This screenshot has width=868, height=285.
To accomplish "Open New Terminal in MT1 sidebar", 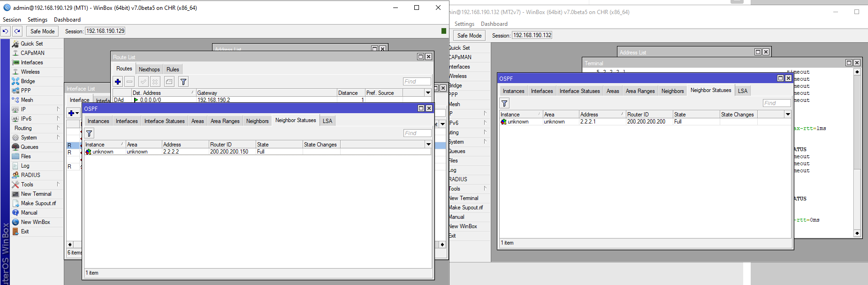I will click(36, 194).
